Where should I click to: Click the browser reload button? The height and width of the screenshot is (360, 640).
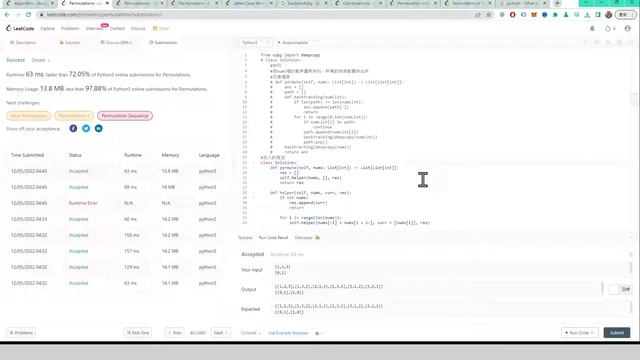coord(28,15)
